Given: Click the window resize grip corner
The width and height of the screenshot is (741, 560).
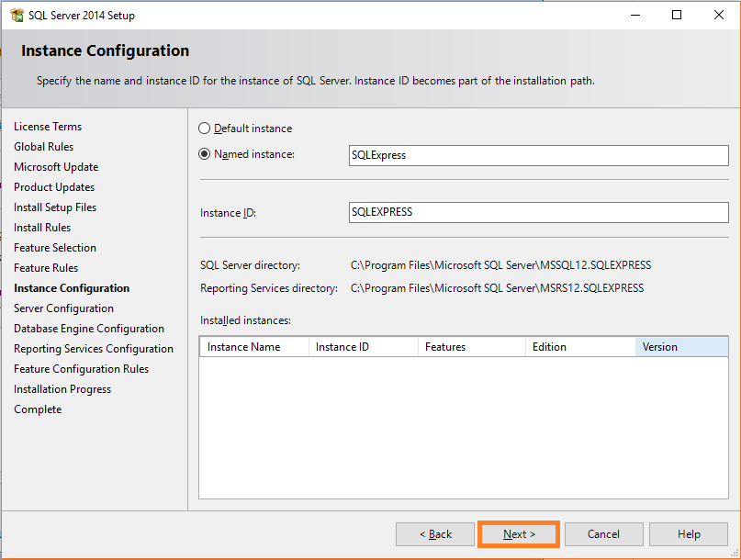Looking at the screenshot, I should (735, 554).
